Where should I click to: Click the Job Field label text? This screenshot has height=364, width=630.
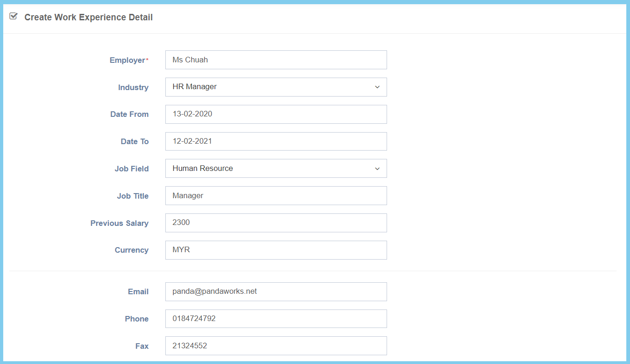(x=132, y=169)
